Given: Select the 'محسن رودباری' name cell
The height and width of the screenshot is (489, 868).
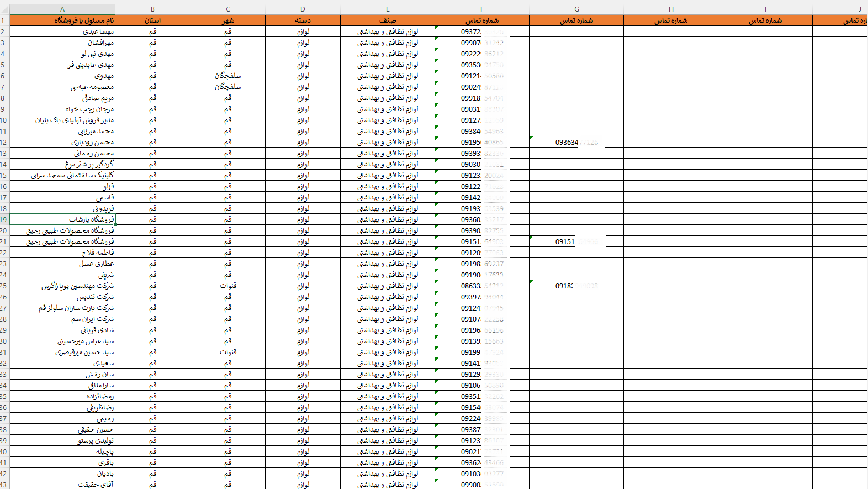Looking at the screenshot, I should (x=62, y=142).
